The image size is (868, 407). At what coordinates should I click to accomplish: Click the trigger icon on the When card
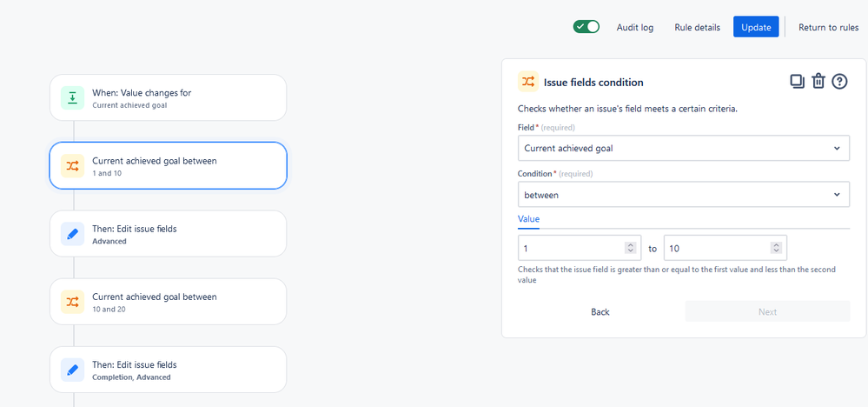click(72, 97)
